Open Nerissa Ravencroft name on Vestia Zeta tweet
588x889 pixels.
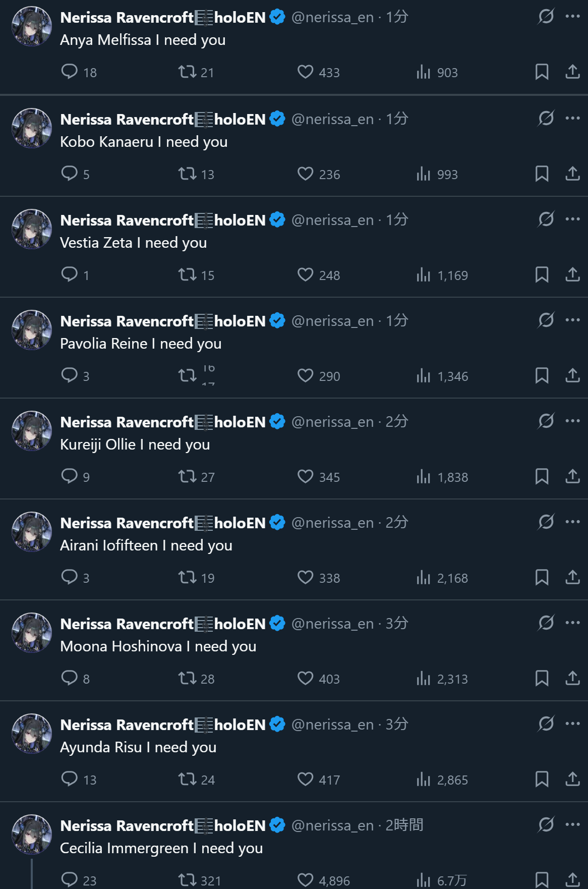[127, 220]
